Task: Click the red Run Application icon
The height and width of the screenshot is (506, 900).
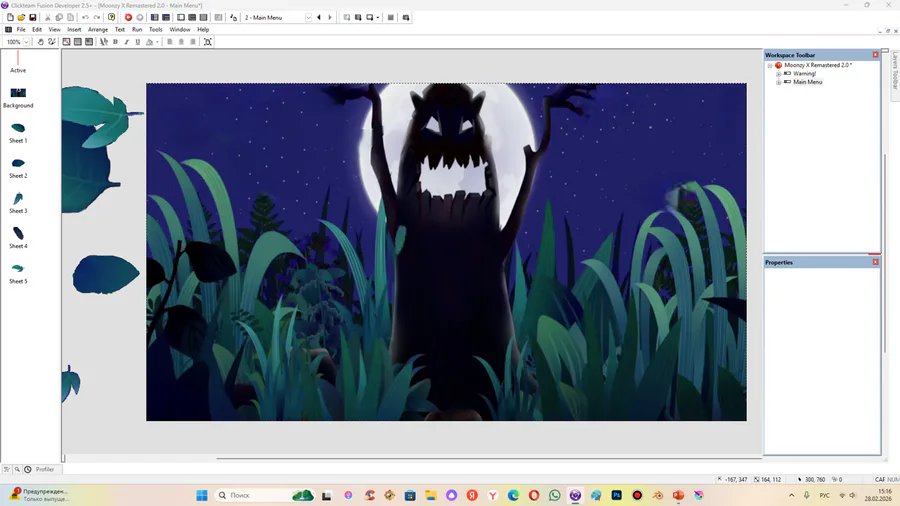Action: tap(129, 17)
